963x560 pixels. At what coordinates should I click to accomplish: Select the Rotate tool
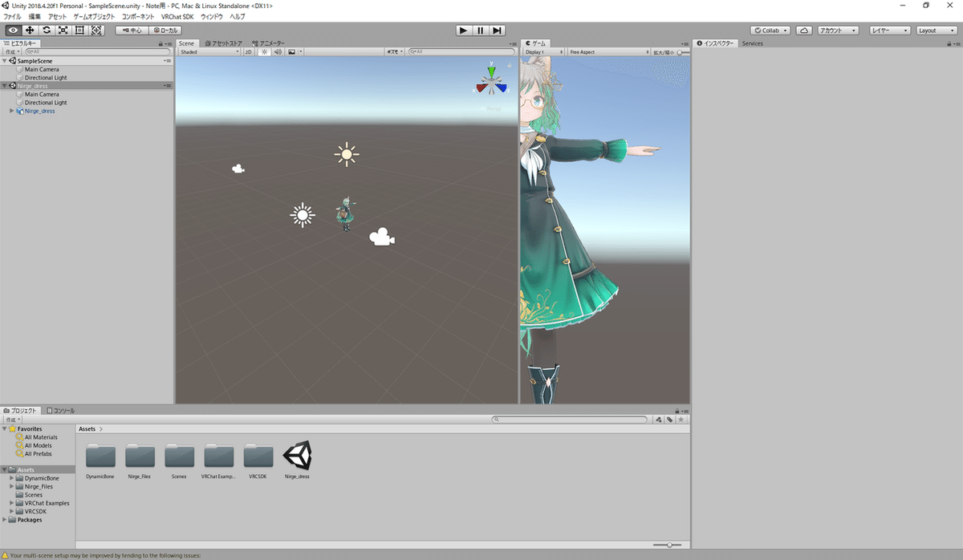pos(47,30)
